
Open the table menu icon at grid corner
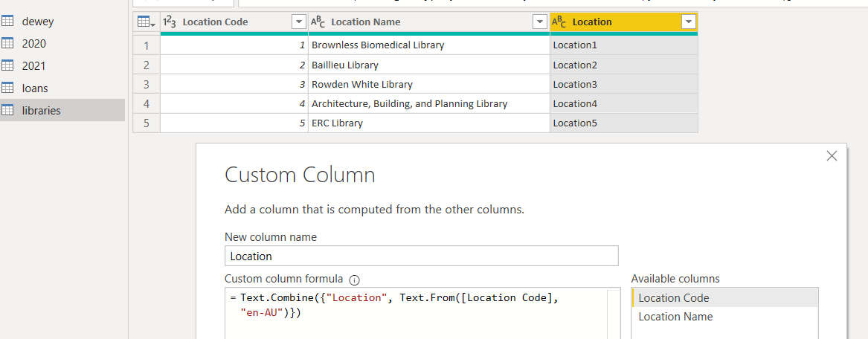coord(147,22)
